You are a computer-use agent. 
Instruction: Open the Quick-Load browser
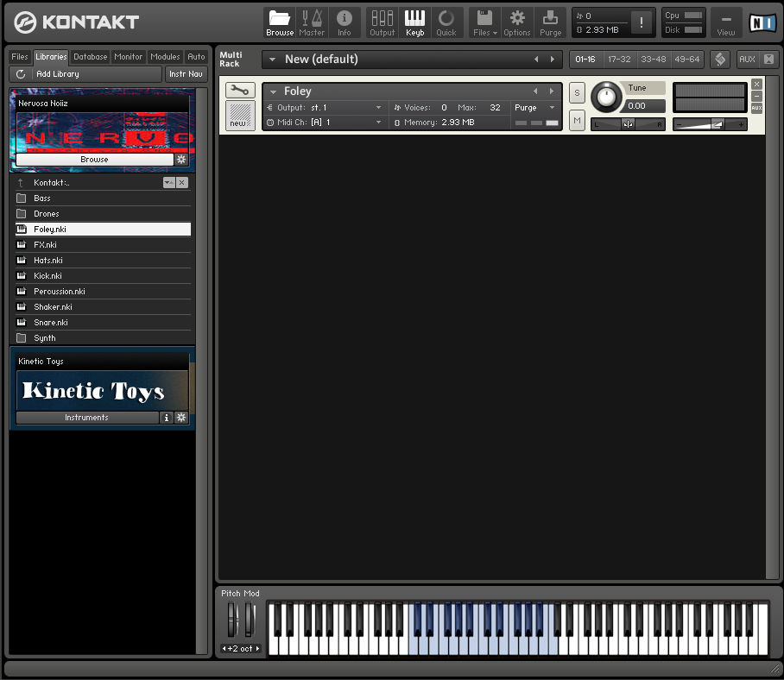coord(446,23)
